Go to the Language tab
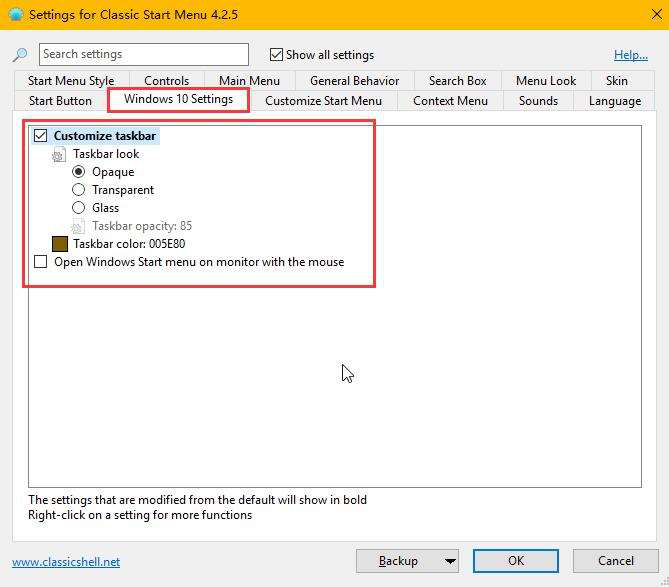The height and width of the screenshot is (587, 669). (615, 101)
